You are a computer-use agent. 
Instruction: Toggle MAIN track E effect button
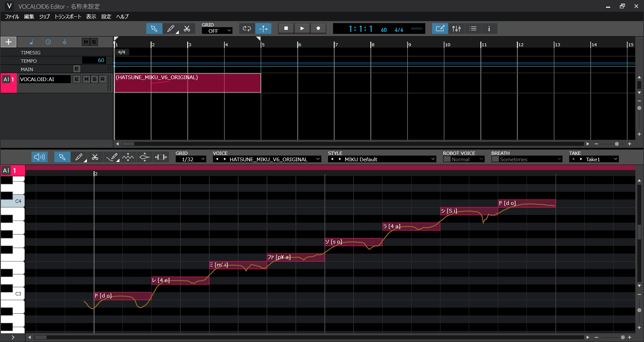click(77, 69)
